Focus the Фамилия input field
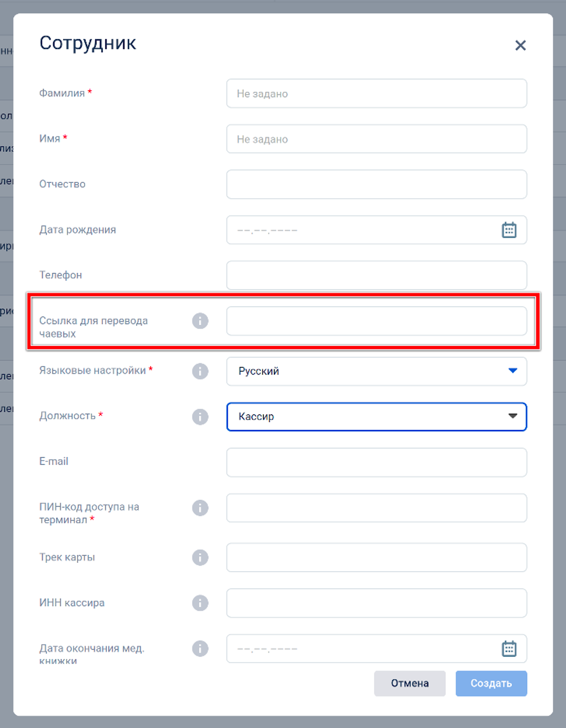 coord(376,93)
